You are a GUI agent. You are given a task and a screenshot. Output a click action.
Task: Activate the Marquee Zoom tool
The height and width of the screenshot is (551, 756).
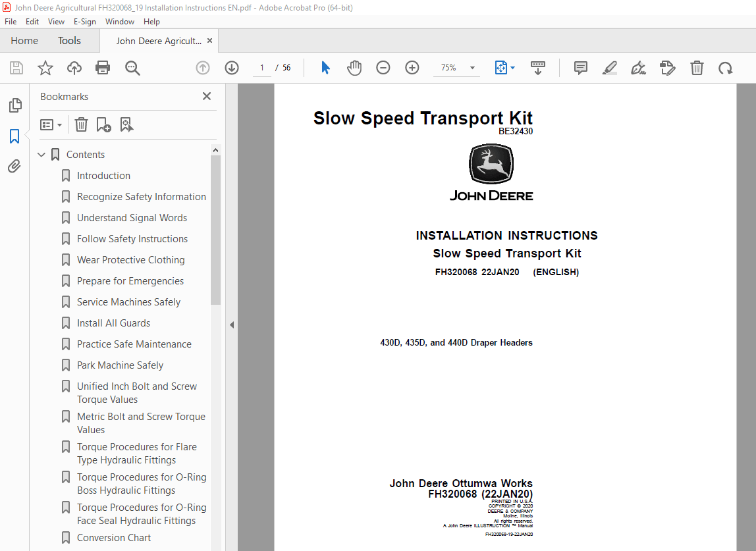point(132,67)
